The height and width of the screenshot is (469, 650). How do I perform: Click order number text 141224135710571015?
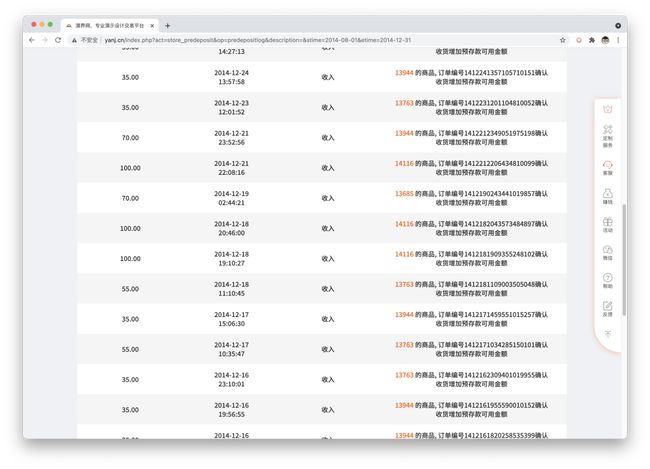point(499,73)
